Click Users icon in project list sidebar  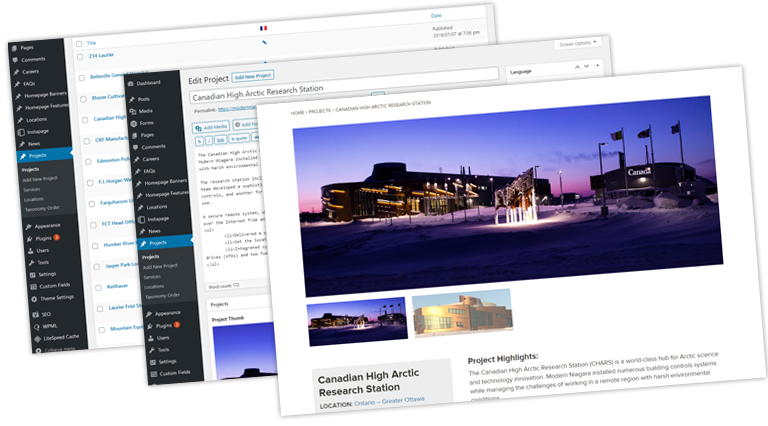coord(30,251)
